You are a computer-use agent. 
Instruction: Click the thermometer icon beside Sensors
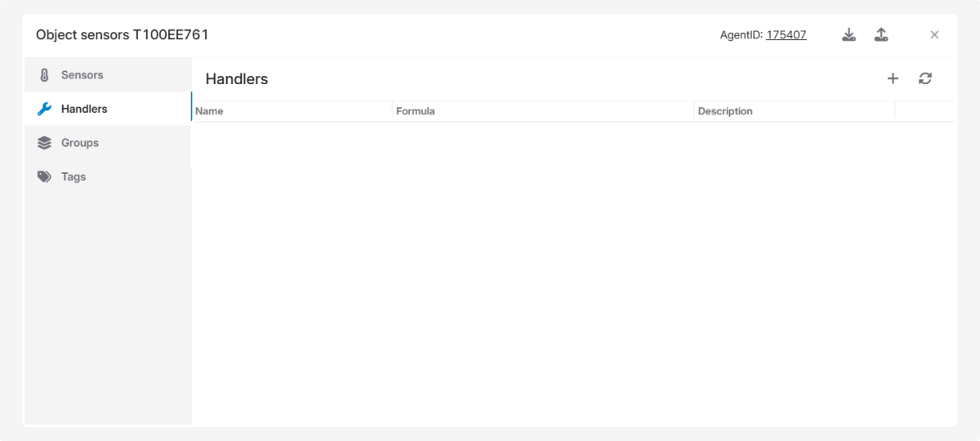44,75
